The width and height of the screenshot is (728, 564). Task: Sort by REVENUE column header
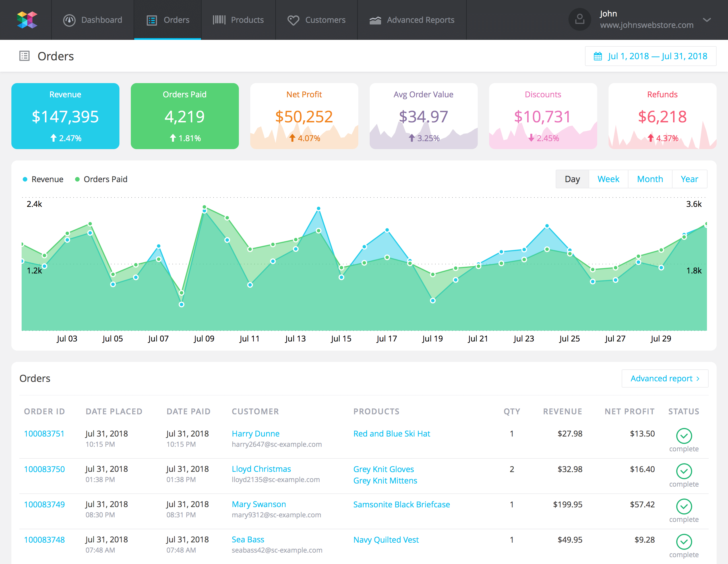pos(562,411)
